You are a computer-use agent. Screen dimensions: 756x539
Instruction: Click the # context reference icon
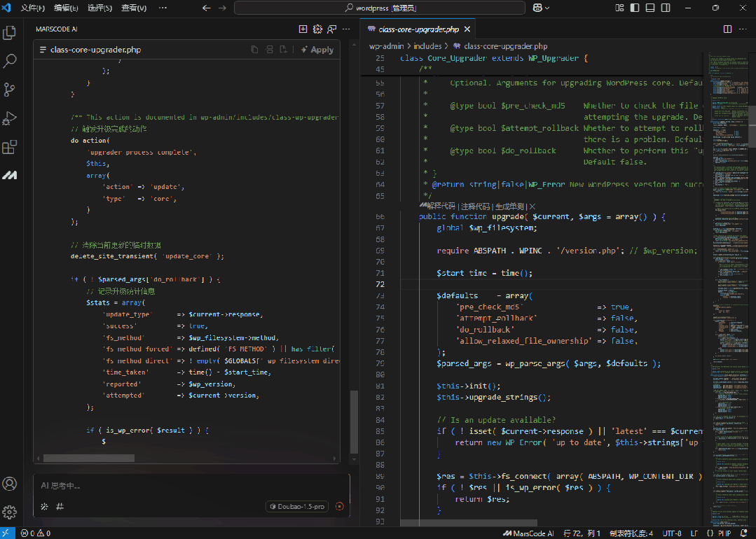60,506
